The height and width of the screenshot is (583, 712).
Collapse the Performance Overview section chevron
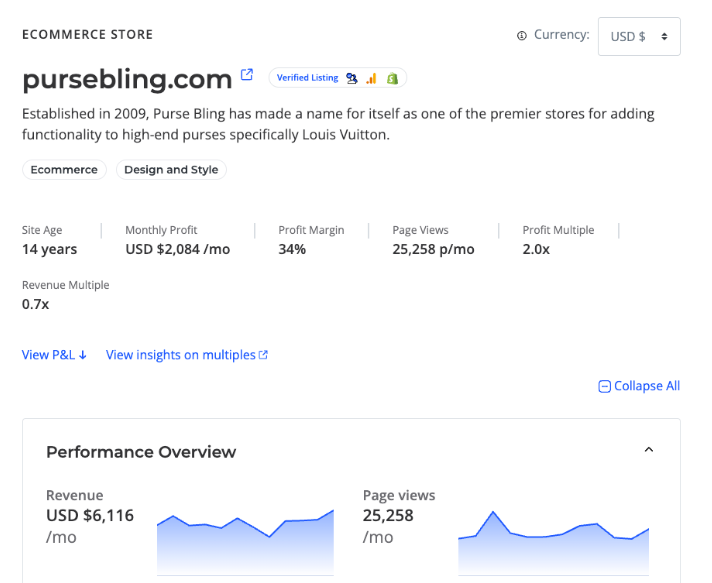[x=648, y=450]
